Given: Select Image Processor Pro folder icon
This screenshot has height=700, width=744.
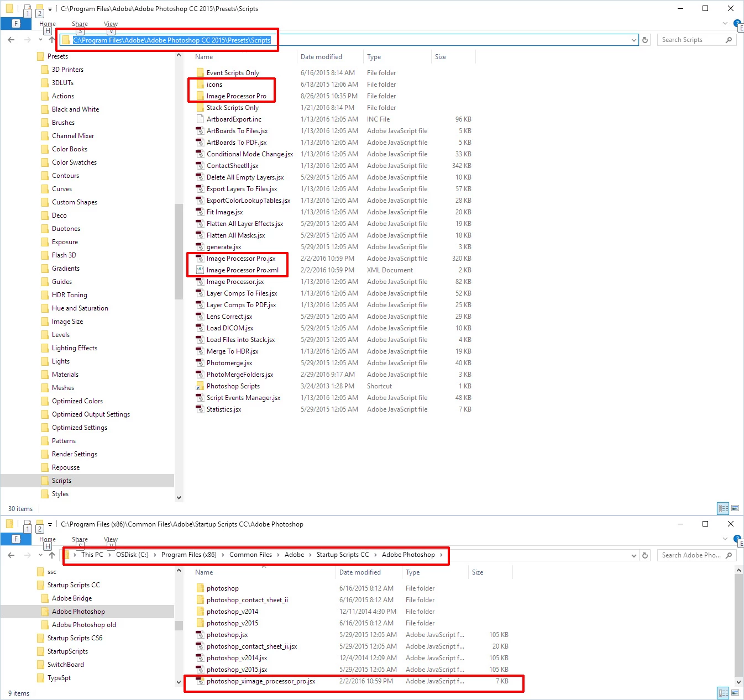Looking at the screenshot, I should tap(200, 96).
